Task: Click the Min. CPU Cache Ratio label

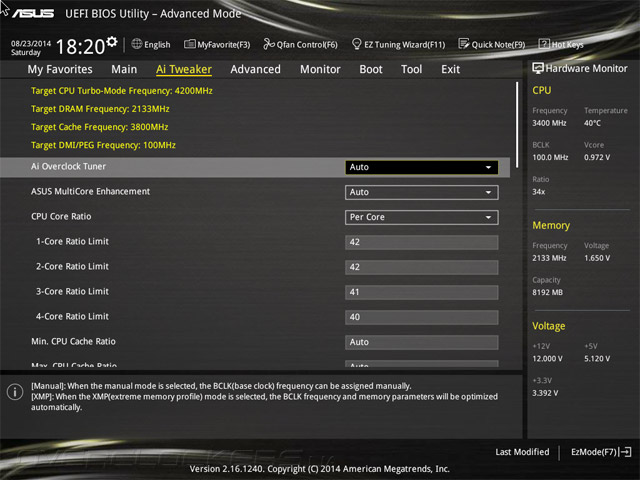Action: pyautogui.click(x=73, y=341)
